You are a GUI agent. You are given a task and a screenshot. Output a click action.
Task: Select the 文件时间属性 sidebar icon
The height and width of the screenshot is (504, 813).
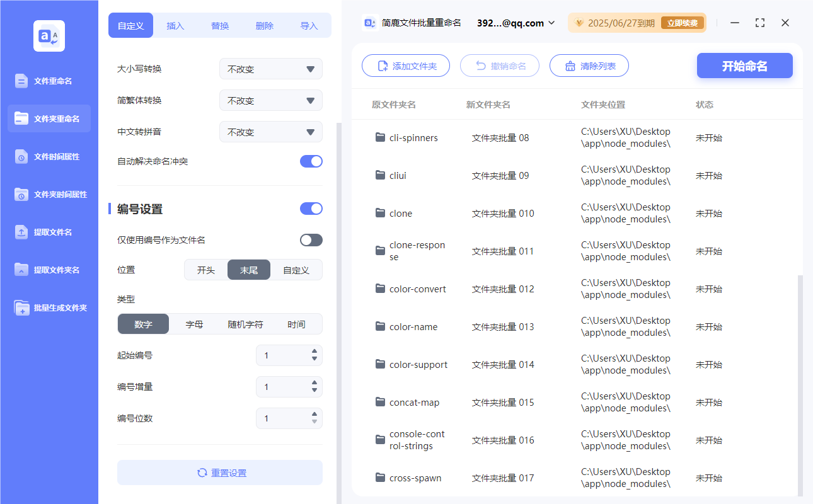49,156
